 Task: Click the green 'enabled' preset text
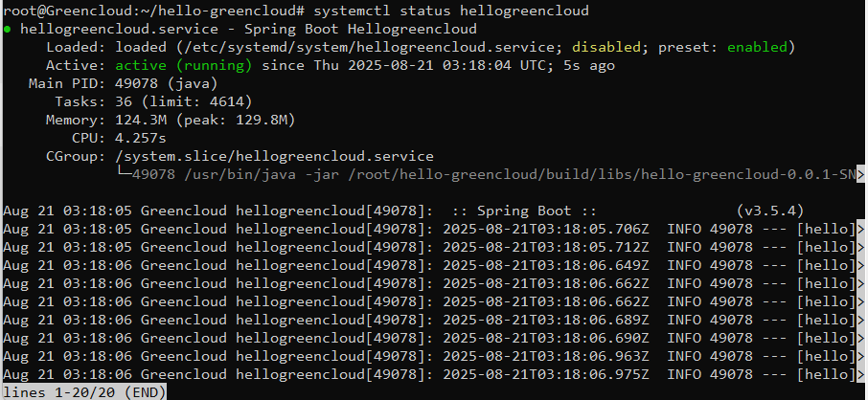757,48
